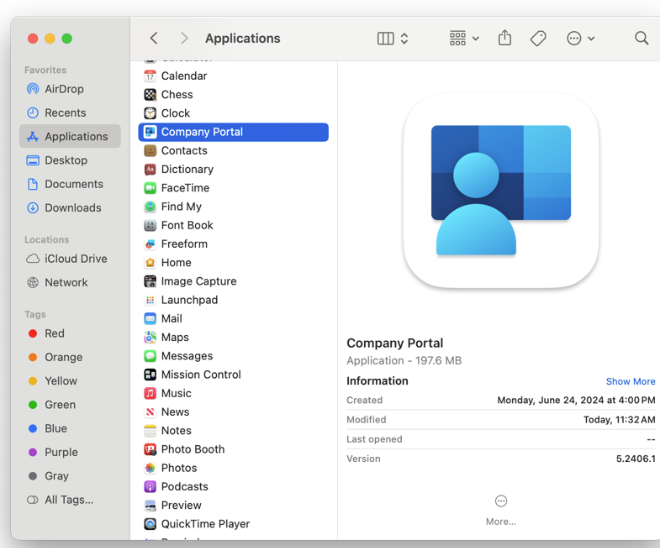The image size is (660, 548).
Task: Select the News app icon
Action: pyautogui.click(x=150, y=412)
